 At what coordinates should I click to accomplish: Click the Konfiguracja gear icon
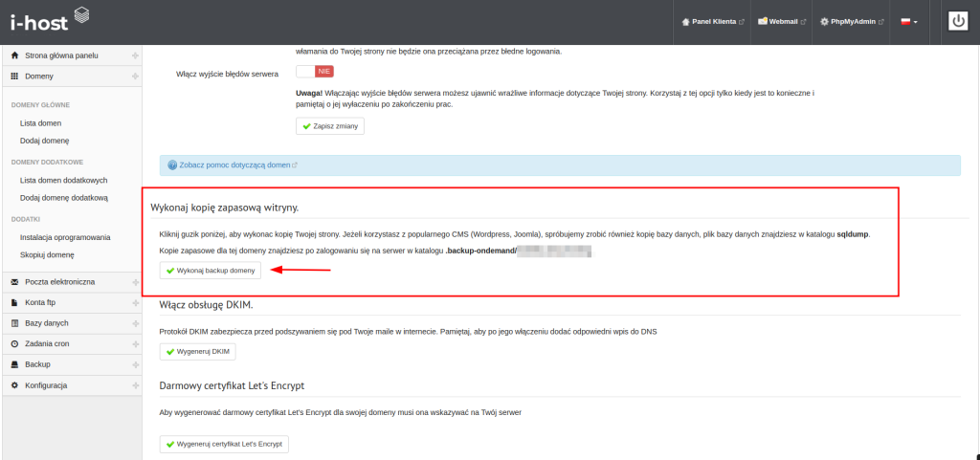(14, 384)
